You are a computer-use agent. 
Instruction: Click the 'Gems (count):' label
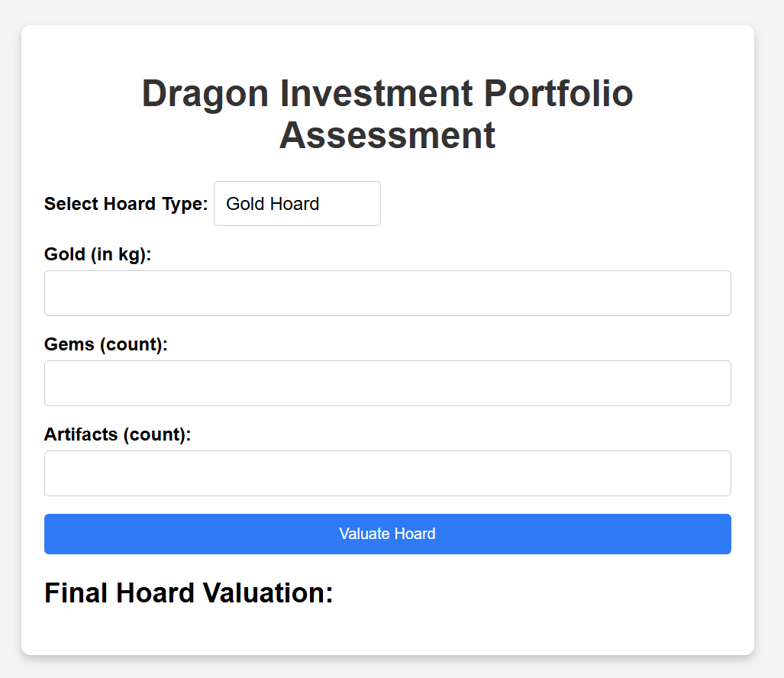tap(106, 344)
